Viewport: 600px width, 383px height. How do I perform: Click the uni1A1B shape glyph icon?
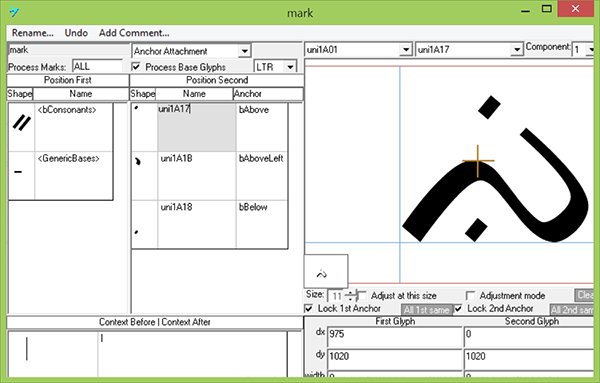point(138,161)
